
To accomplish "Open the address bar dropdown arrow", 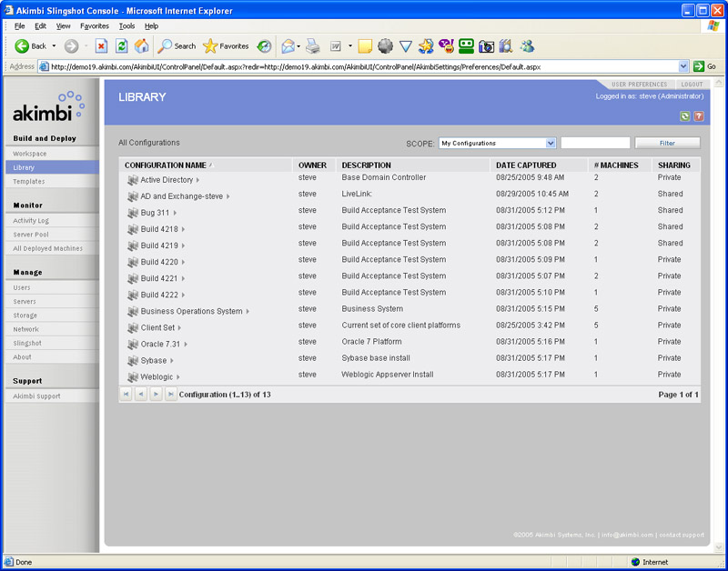I will 683,66.
